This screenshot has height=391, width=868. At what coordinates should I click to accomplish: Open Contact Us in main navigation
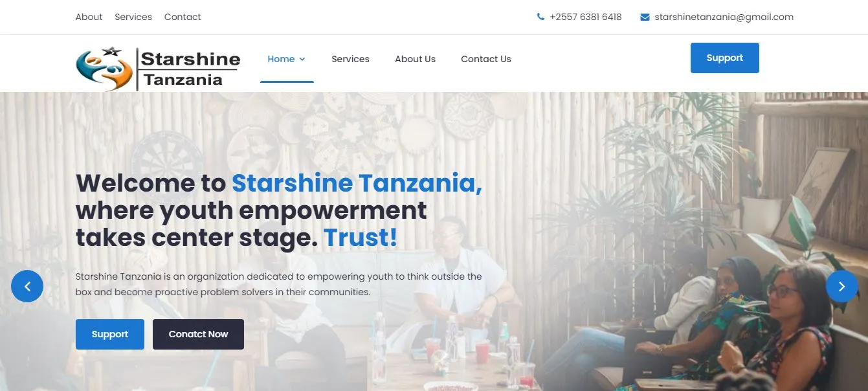coord(485,59)
